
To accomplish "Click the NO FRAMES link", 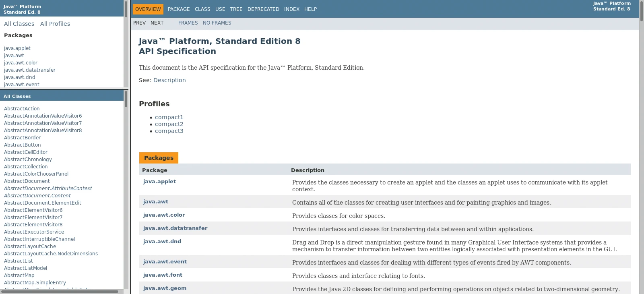I will click(x=217, y=23).
